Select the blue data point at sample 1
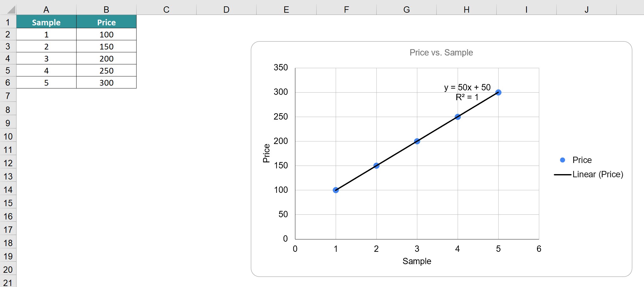 (336, 190)
